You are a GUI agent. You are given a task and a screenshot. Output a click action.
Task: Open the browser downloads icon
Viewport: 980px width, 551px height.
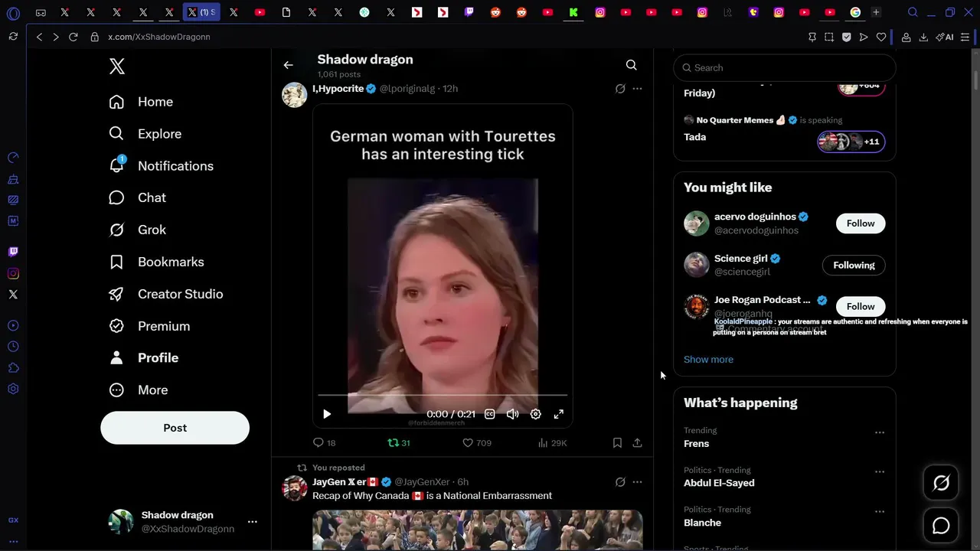923,37
